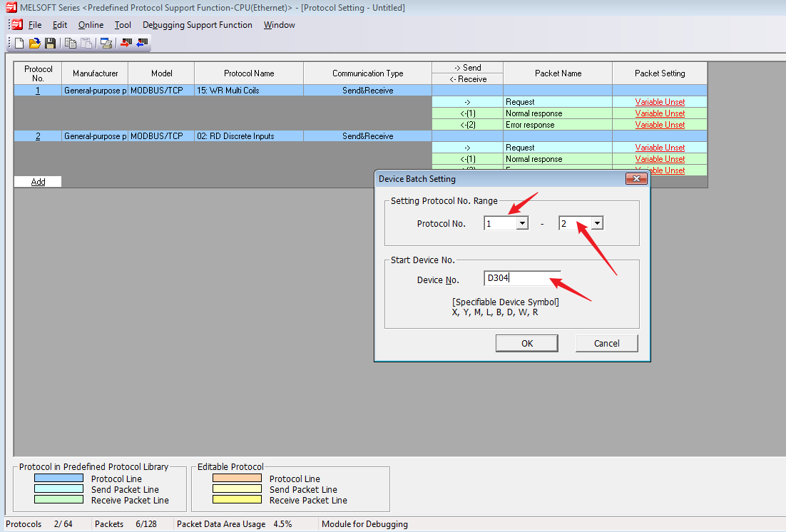Click the Device No. input field

coord(521,279)
